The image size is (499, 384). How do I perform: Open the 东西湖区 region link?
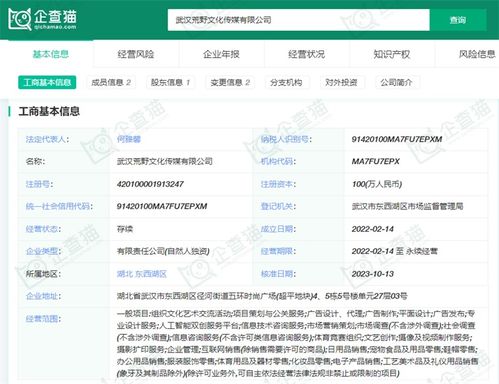click(151, 274)
